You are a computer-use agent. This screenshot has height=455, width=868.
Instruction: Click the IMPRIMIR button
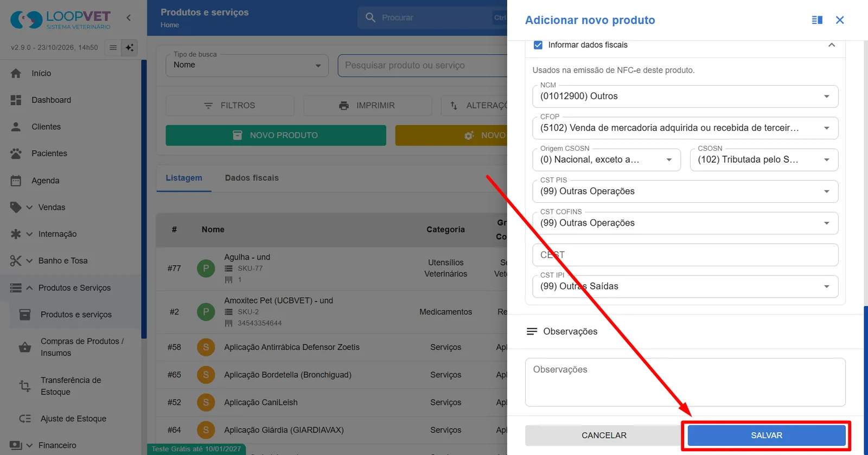[x=368, y=106]
